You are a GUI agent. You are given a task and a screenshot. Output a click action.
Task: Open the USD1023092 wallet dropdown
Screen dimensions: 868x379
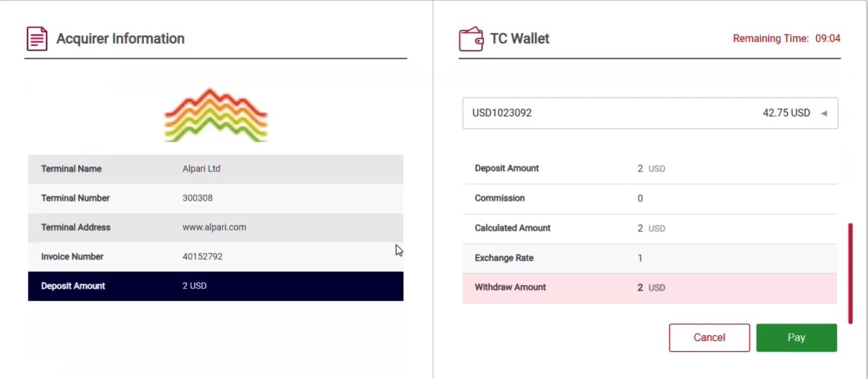pos(650,113)
